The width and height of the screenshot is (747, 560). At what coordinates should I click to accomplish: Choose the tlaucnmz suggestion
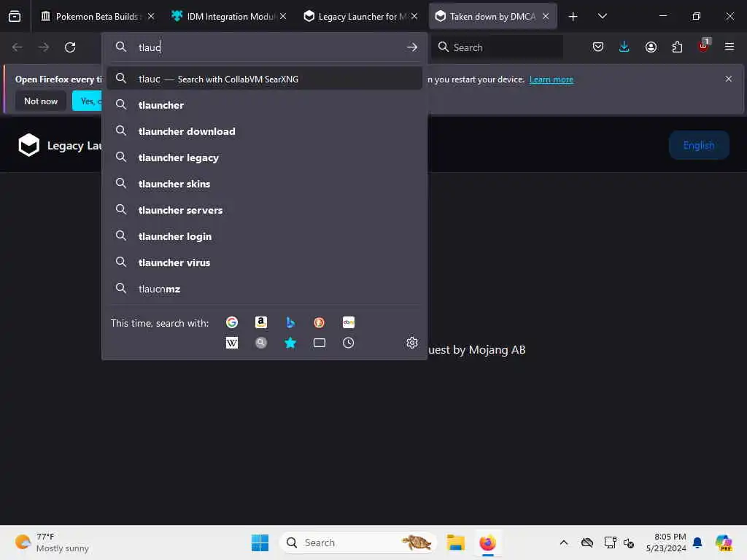[x=264, y=289]
